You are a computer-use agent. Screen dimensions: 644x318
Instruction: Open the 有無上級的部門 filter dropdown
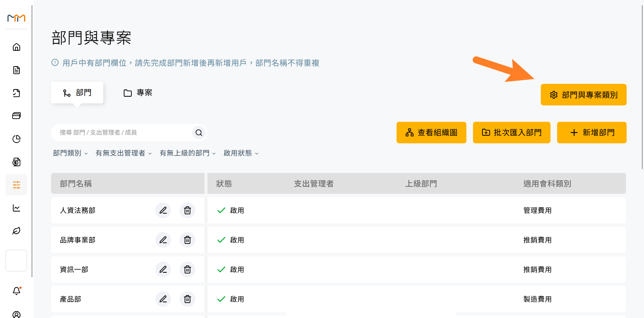(188, 153)
